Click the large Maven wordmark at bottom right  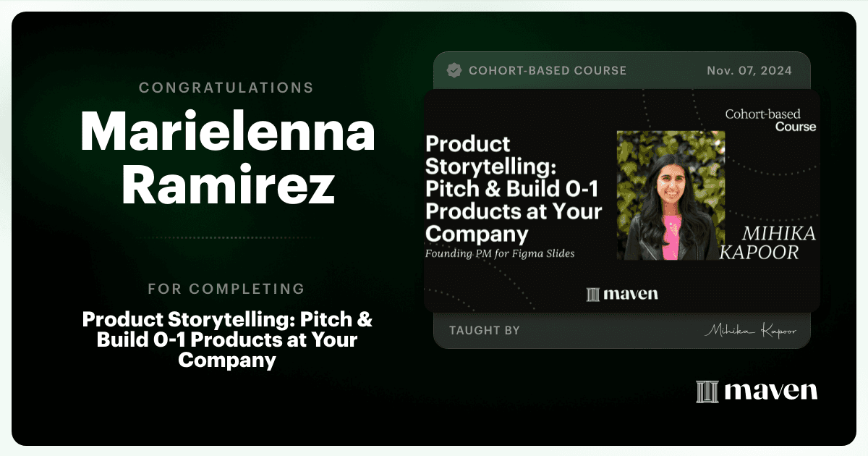[770, 392]
